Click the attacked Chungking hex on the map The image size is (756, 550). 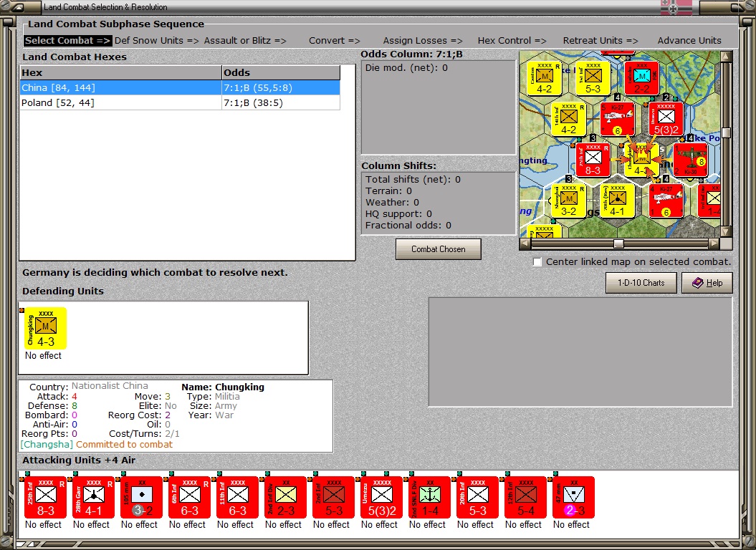[641, 160]
